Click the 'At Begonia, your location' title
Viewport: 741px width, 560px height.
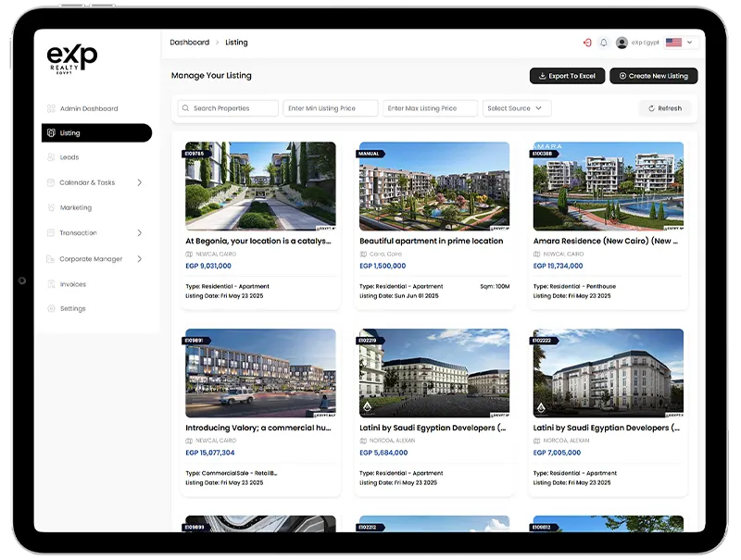[x=258, y=241]
